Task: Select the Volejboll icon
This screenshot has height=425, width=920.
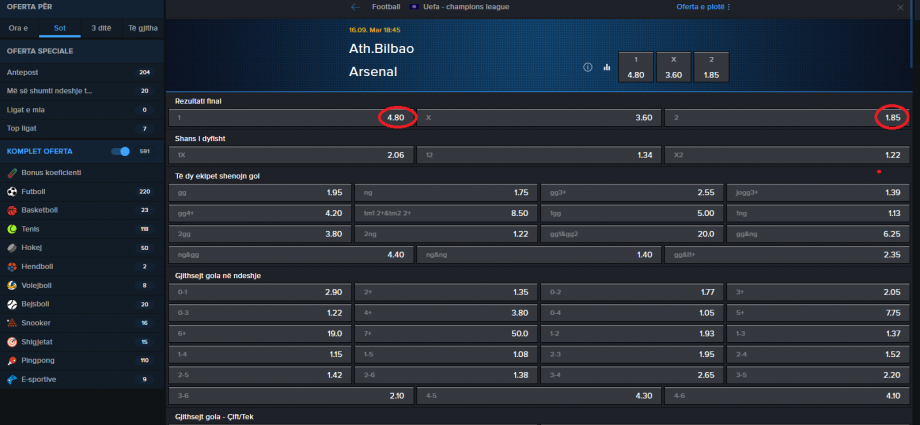Action: (12, 285)
